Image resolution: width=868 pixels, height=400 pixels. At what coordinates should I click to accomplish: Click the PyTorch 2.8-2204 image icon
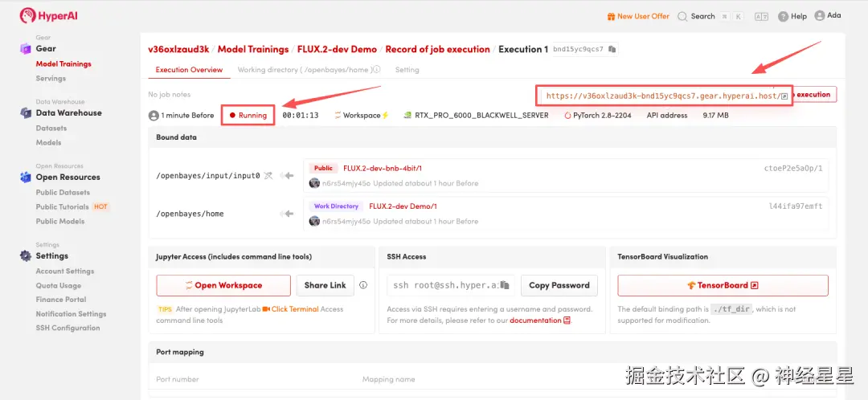click(568, 116)
